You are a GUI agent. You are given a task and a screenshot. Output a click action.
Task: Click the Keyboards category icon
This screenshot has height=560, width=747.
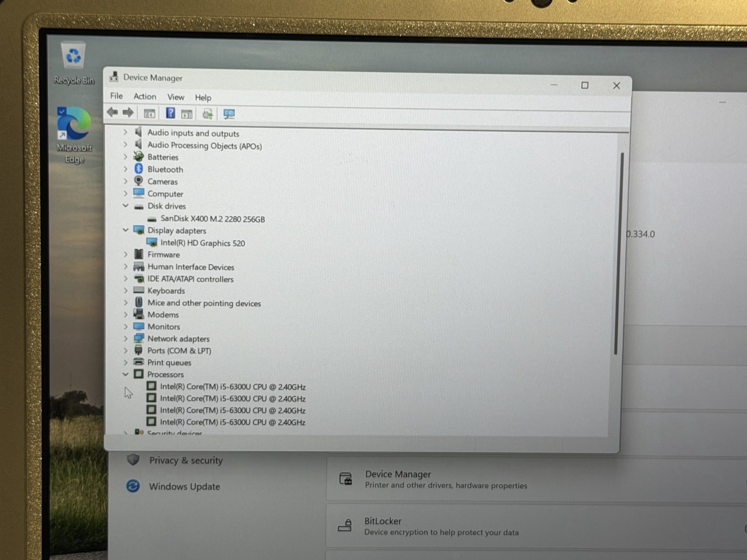pyautogui.click(x=139, y=290)
